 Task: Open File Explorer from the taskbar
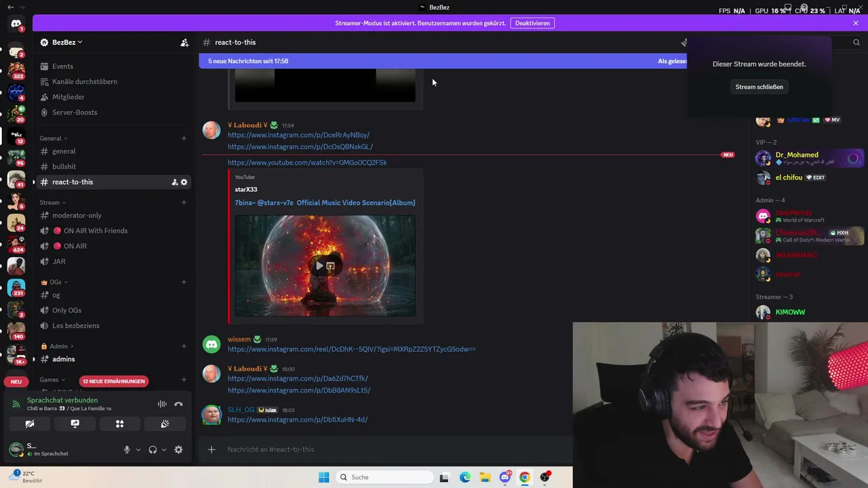click(x=485, y=477)
